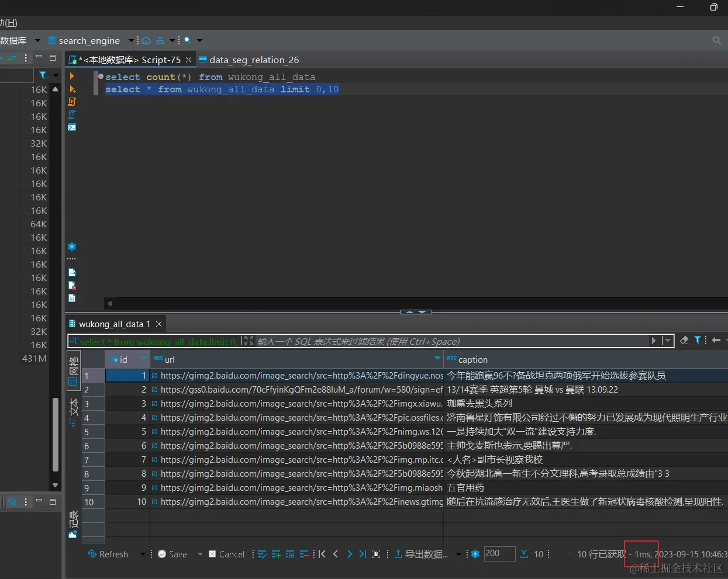Open results custom filter funnel icon
Screen dimensions: 728x579
click(x=697, y=340)
